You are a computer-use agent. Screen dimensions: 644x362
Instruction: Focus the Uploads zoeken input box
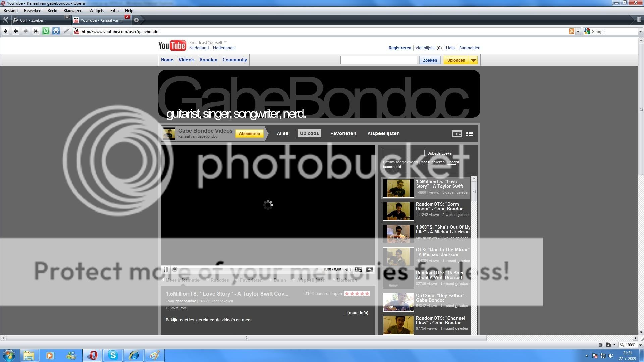click(404, 153)
